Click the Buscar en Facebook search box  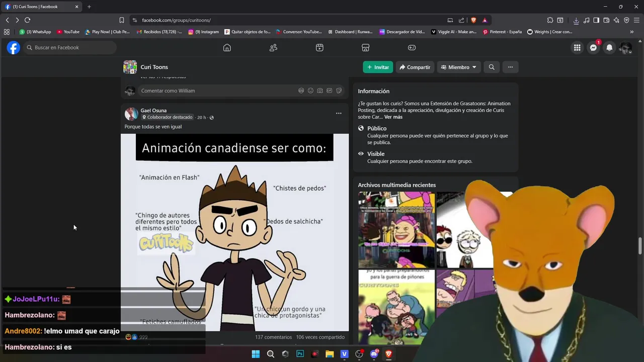(x=70, y=47)
